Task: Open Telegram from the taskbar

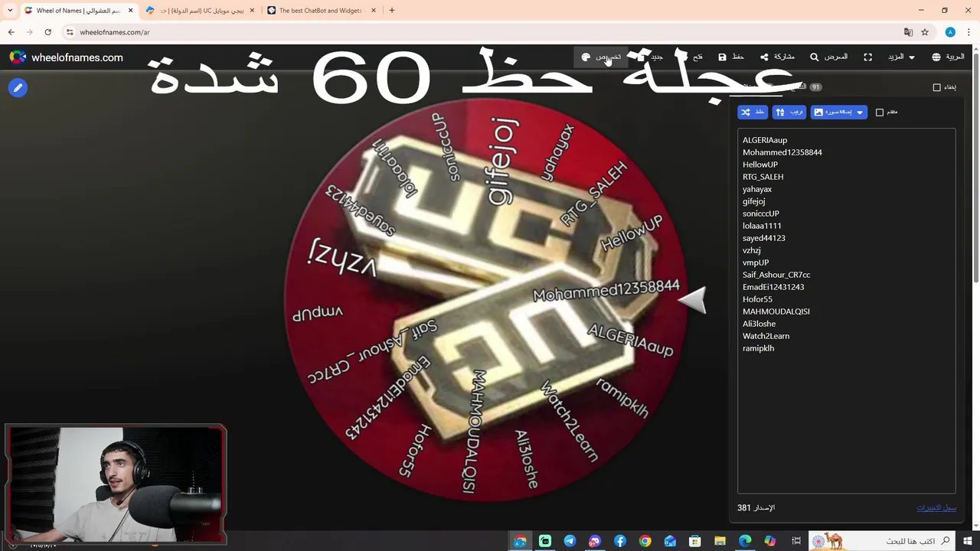Action: (x=570, y=542)
